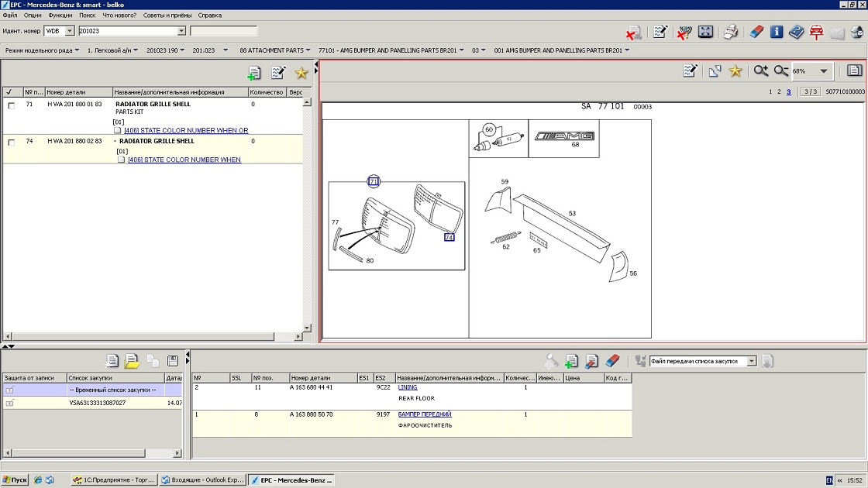The image size is (868, 488).
Task: Sort by 'Номер детали' column in parts list
Action: [x=78, y=92]
